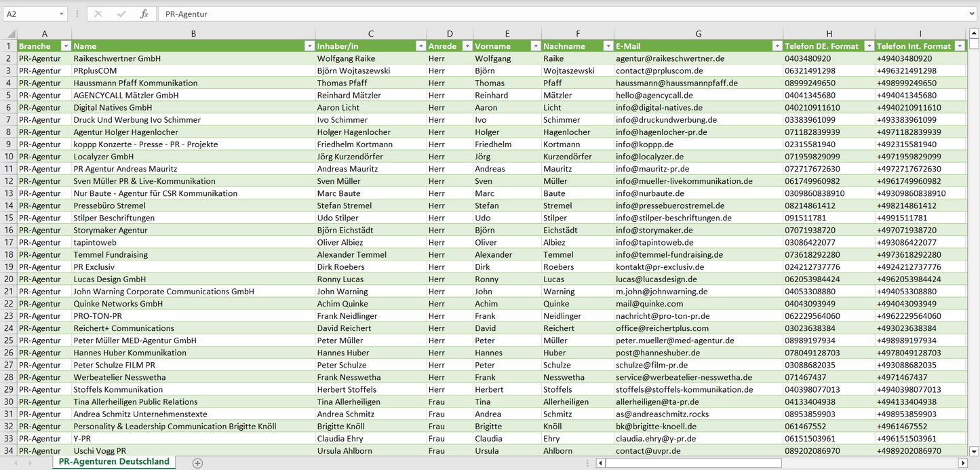
Task: Click the Enter checkmark icon in formula bar
Action: pos(121,14)
